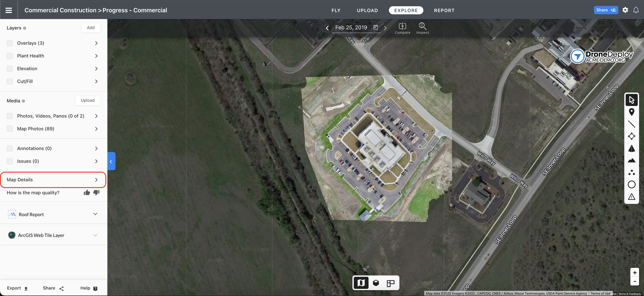This screenshot has height=296, width=644.
Task: Select the circle annotation tool
Action: point(631,185)
